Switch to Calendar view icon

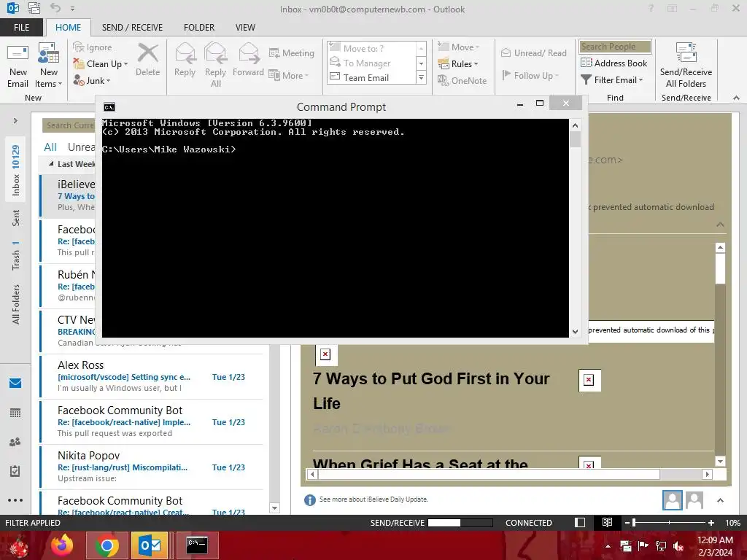[x=15, y=413]
